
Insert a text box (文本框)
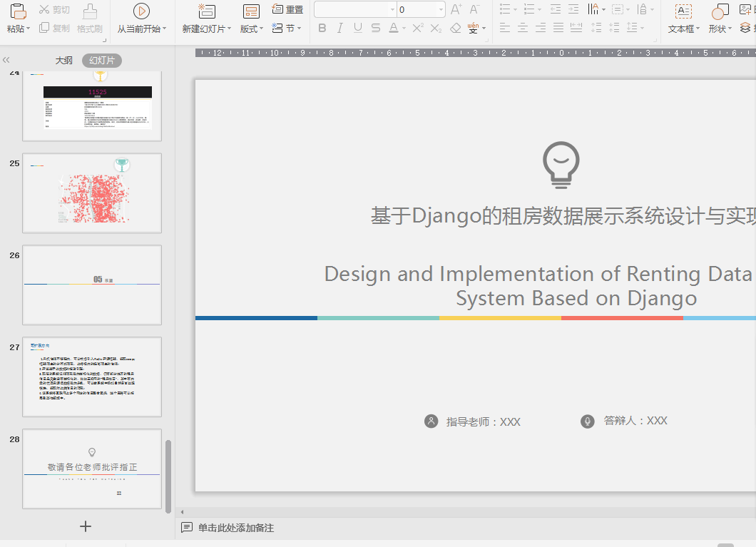point(683,11)
